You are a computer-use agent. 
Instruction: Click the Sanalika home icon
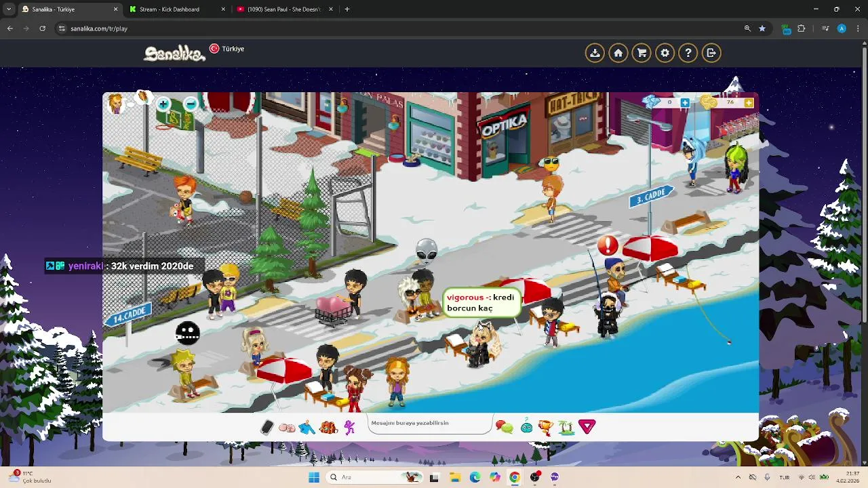618,53
